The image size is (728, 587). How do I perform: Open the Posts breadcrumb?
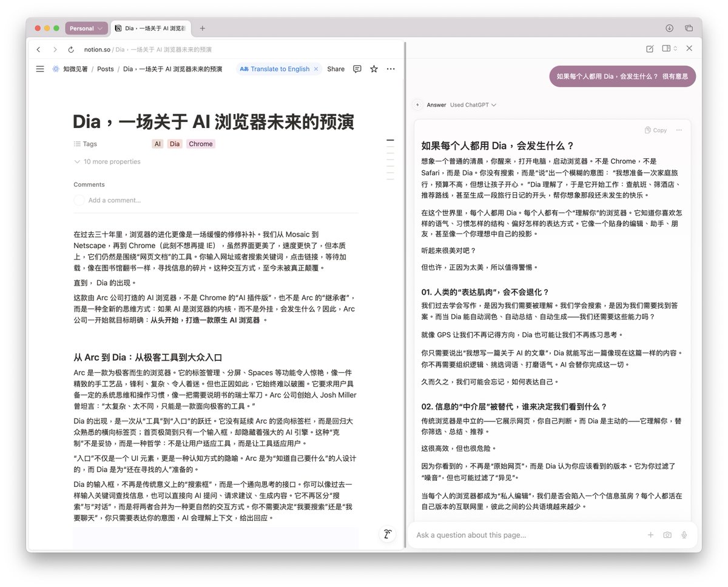[x=106, y=69]
